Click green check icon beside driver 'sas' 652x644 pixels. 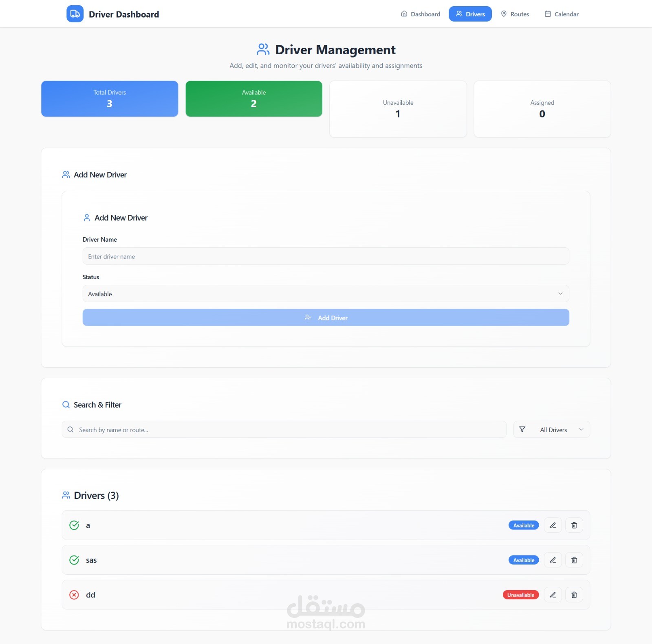point(74,560)
